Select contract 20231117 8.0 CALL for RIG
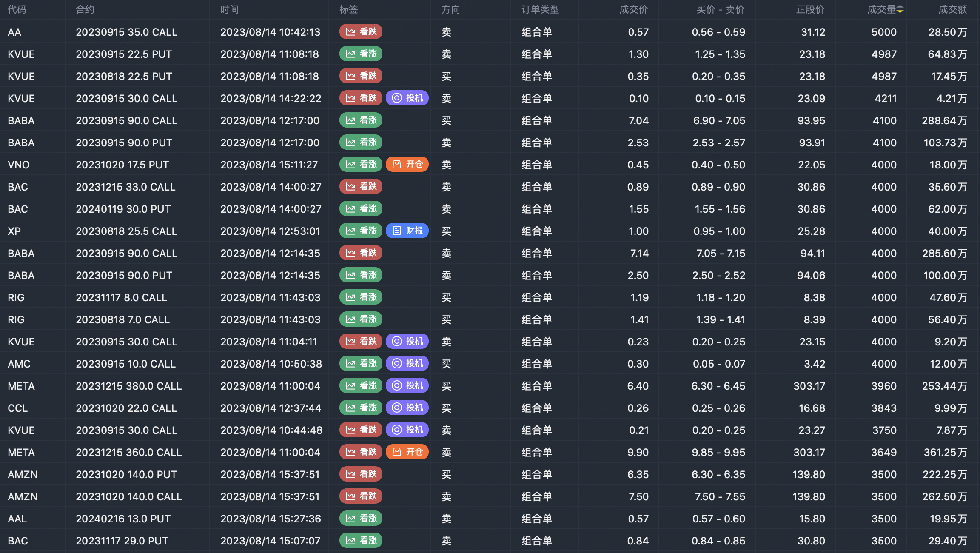980x553 pixels. coord(121,298)
